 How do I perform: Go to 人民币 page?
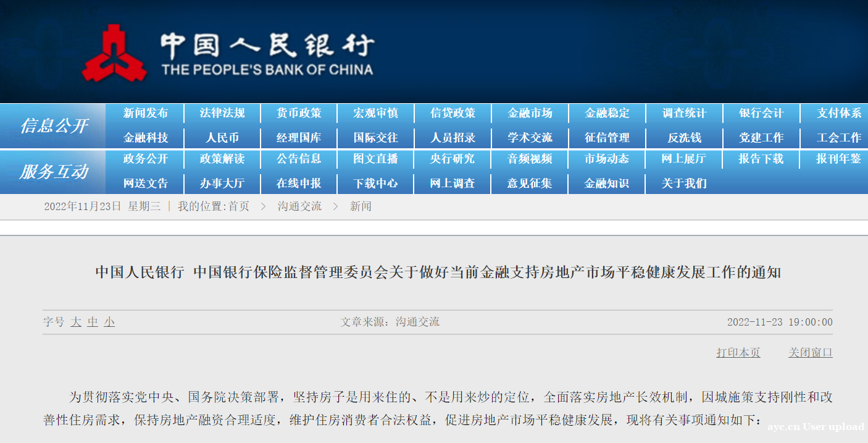(222, 138)
